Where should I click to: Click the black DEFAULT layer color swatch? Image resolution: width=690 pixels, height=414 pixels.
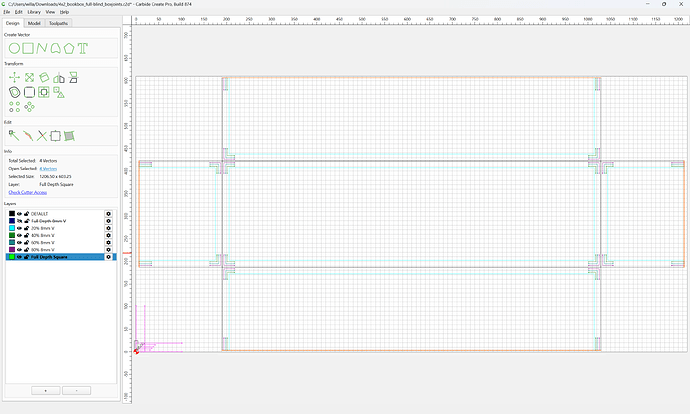pos(12,214)
